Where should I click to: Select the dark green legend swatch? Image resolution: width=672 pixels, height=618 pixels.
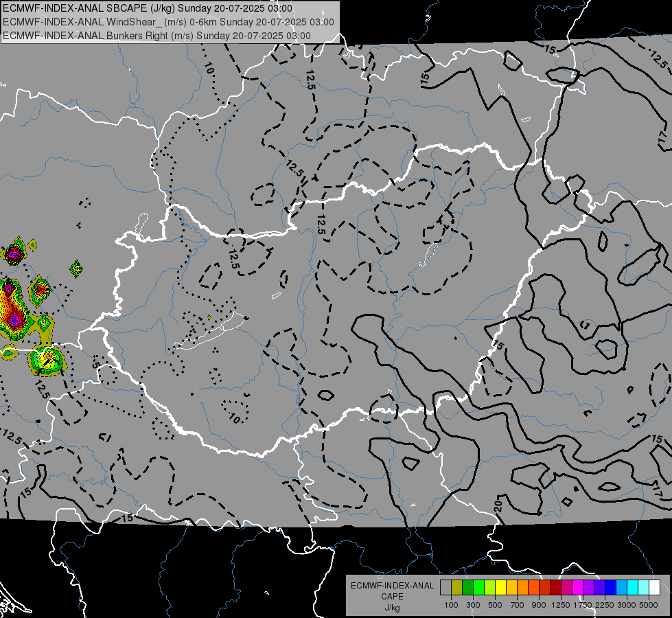click(x=467, y=588)
